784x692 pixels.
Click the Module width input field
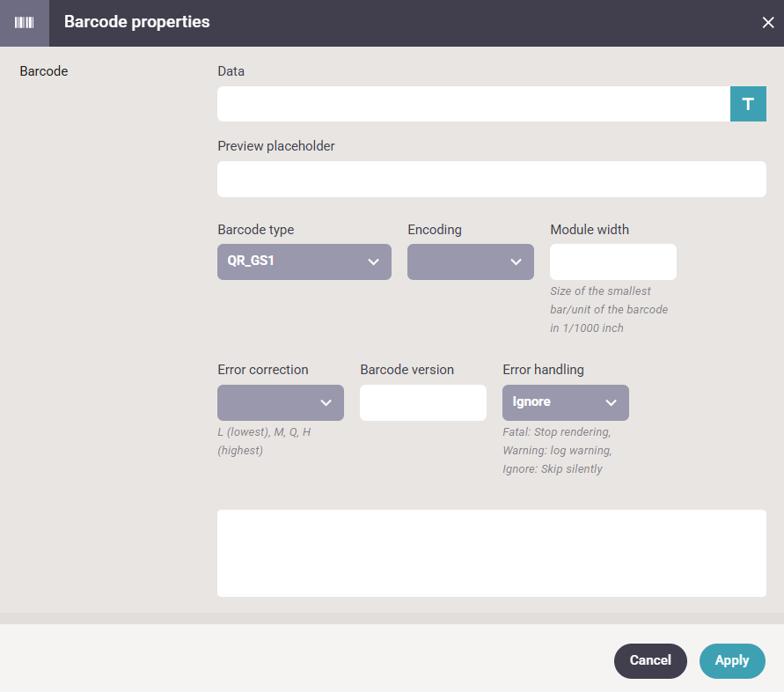coord(613,261)
